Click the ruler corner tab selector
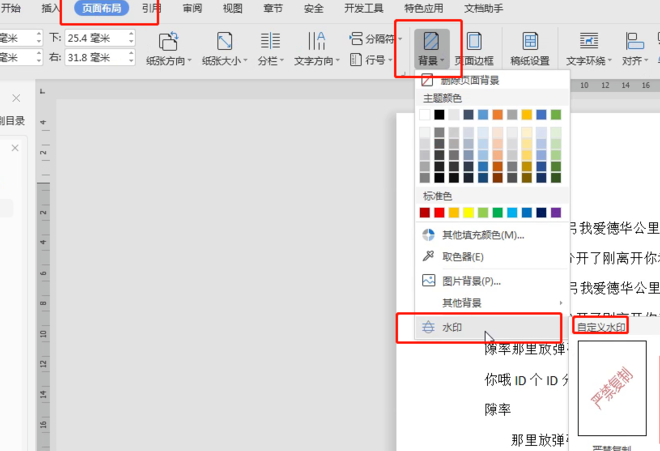 coord(43,91)
